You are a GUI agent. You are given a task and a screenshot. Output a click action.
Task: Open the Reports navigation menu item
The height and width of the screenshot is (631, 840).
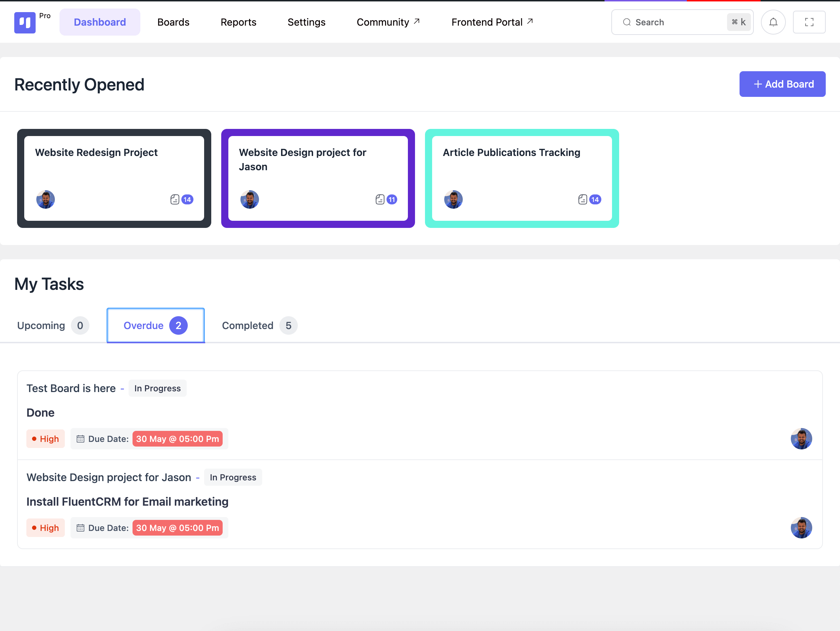[238, 22]
